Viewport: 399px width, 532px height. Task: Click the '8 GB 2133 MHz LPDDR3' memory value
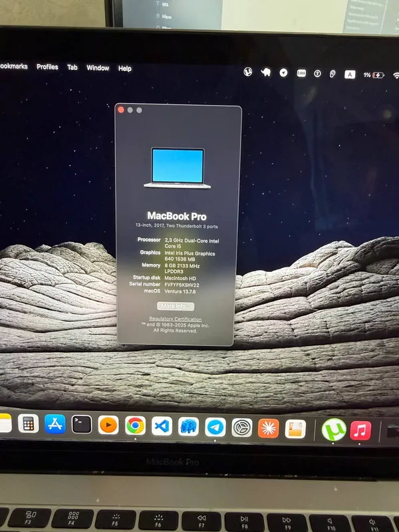[x=182, y=269]
